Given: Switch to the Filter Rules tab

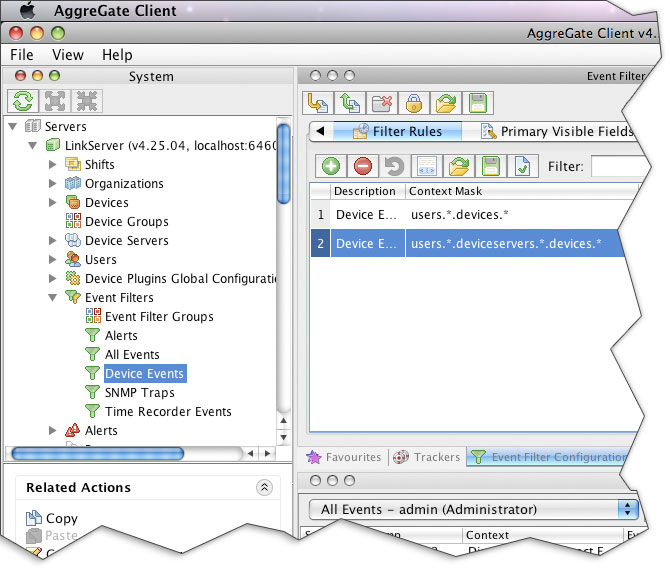Looking at the screenshot, I should [397, 131].
